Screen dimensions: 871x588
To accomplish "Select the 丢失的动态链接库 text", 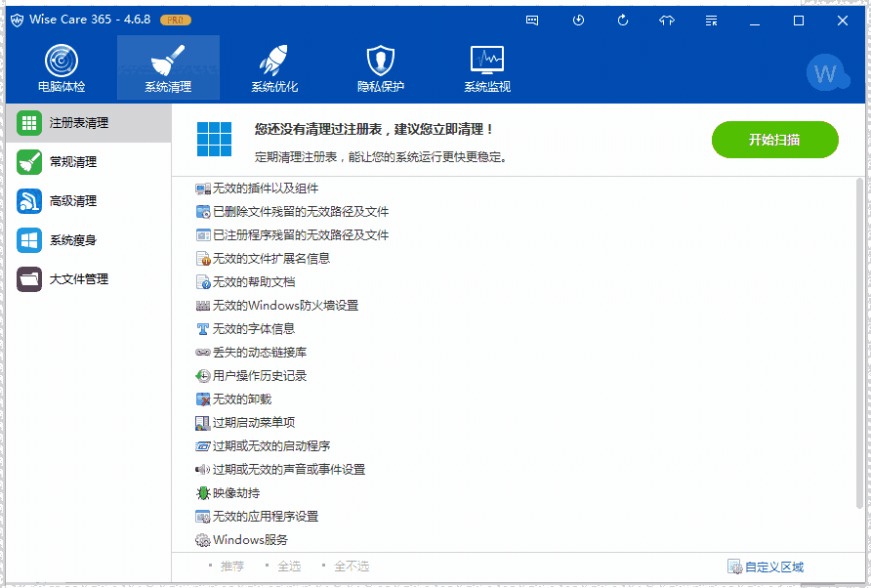I will point(260,353).
